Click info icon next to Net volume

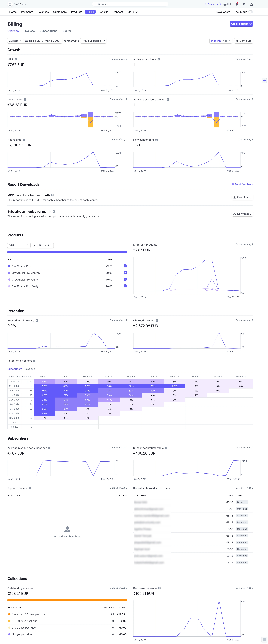click(x=24, y=140)
